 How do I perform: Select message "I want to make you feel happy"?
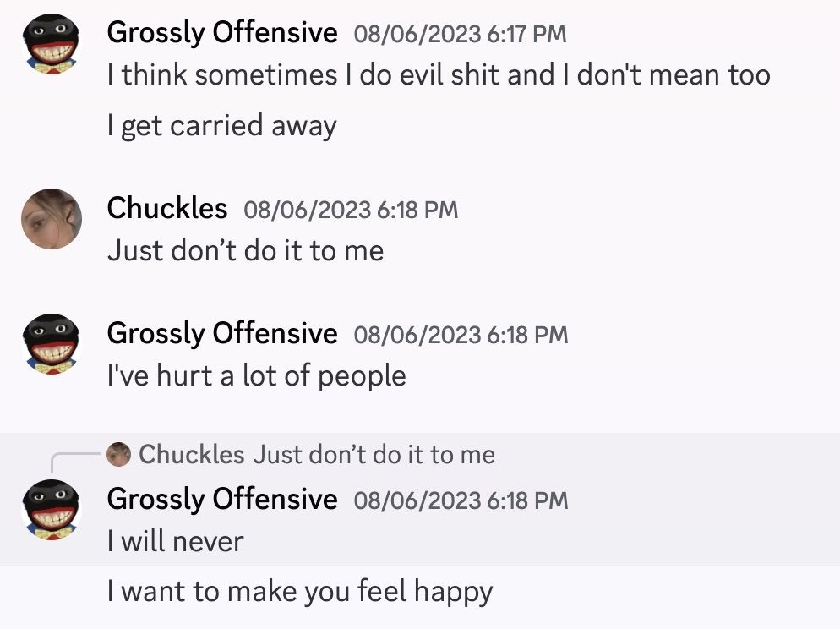click(x=300, y=592)
